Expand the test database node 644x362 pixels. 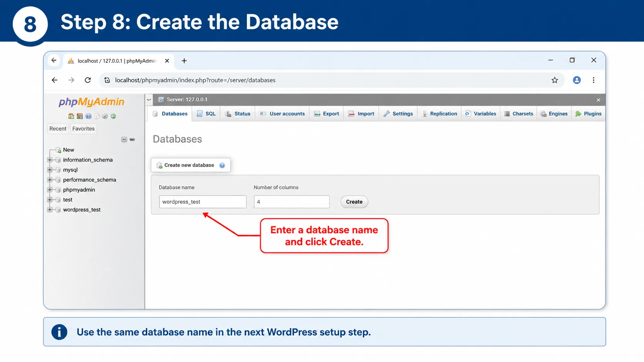50,200
